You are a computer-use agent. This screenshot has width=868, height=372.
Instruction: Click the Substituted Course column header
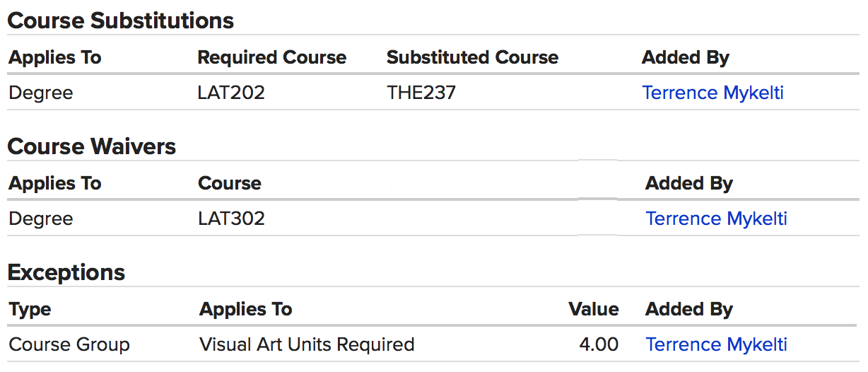[472, 57]
